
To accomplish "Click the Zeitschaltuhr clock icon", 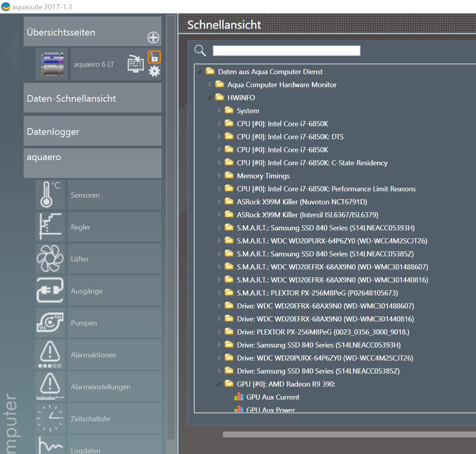I will tap(50, 418).
